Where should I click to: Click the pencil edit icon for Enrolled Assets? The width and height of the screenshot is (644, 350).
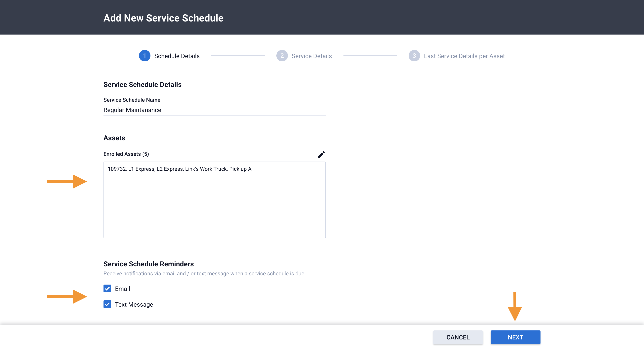(x=321, y=154)
